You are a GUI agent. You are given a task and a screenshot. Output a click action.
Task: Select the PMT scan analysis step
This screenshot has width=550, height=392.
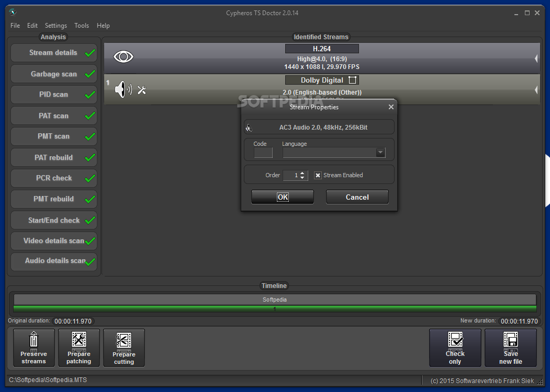54,136
